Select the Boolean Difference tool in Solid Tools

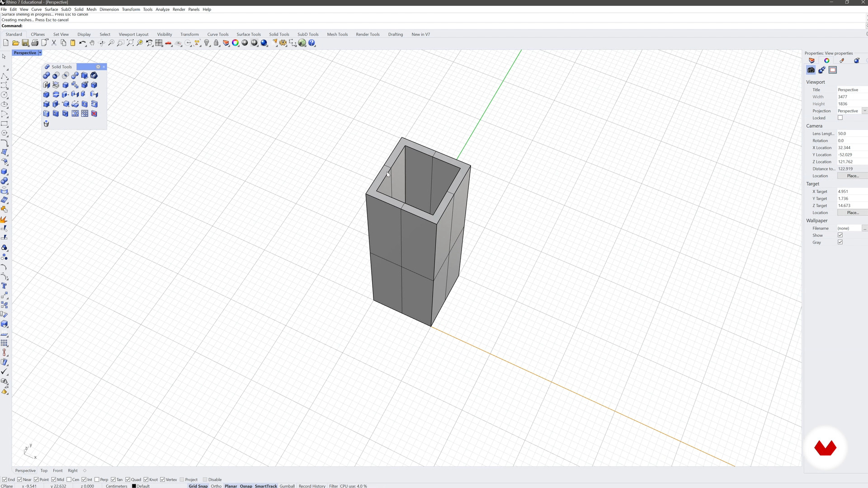point(56,75)
